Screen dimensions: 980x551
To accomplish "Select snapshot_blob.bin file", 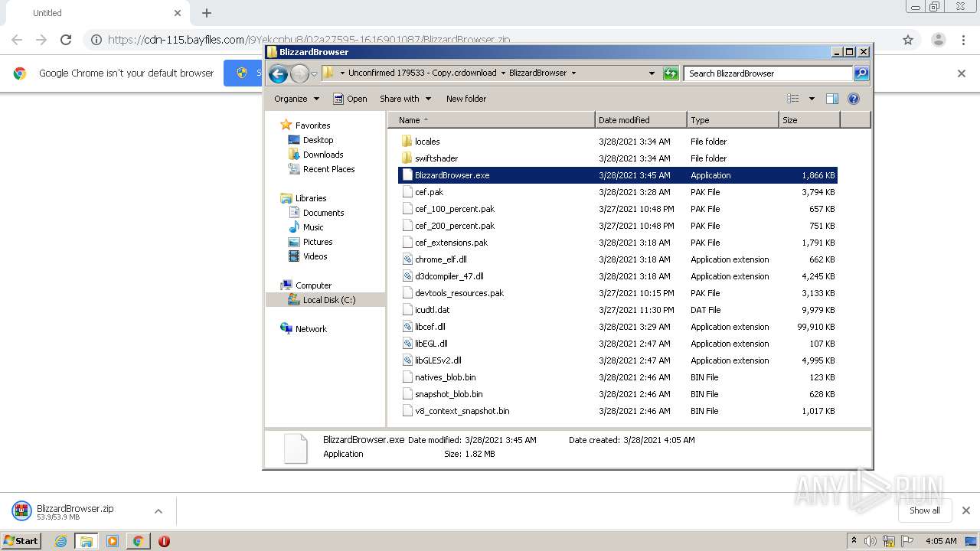I will (449, 394).
